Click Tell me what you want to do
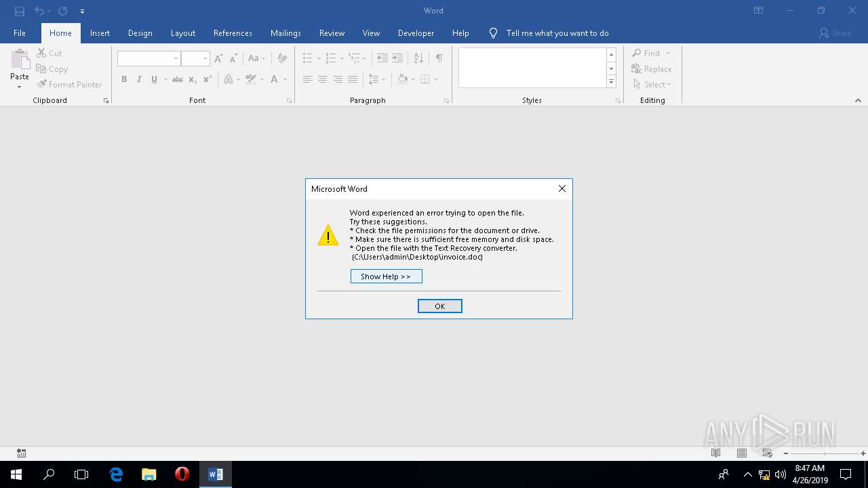 (557, 33)
